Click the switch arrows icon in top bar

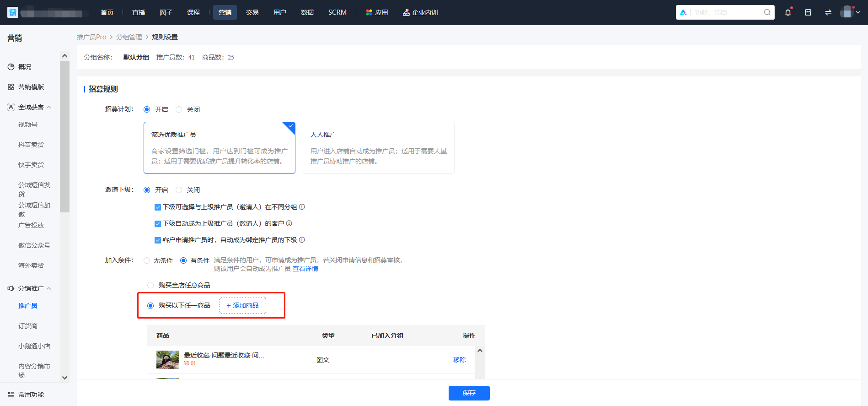coord(828,12)
